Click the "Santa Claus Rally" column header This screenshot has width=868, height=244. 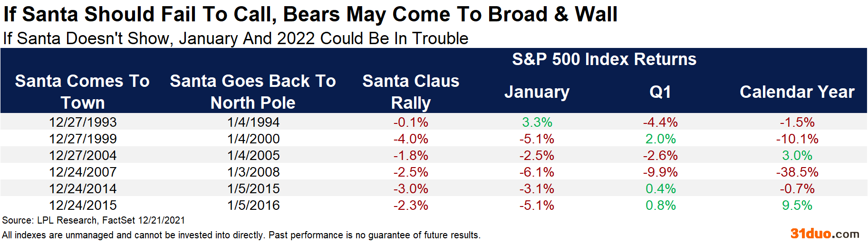point(411,92)
